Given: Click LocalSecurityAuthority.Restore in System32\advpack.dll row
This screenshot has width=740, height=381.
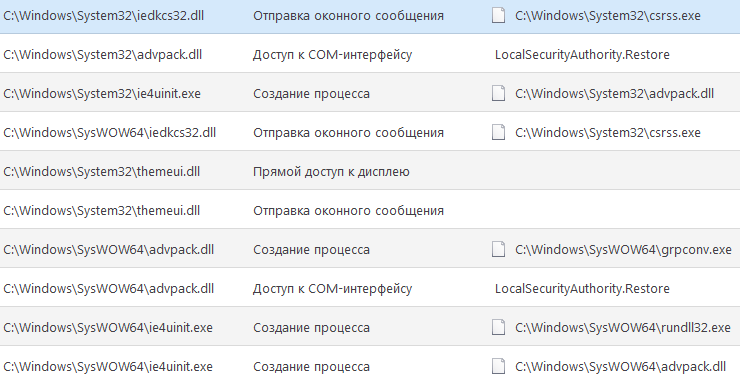Looking at the screenshot, I should tap(582, 55).
